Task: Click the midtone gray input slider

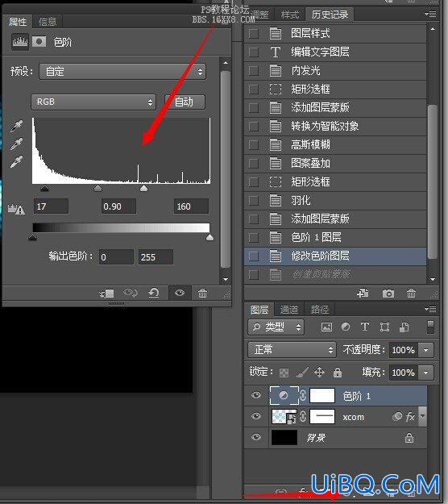Action: click(x=97, y=188)
